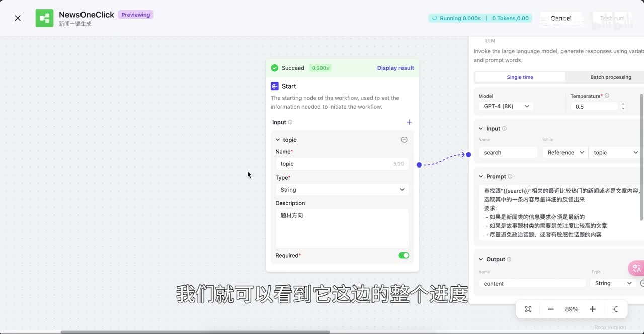The image size is (644, 334).
Task: Click the Temperature info icon
Action: (607, 96)
